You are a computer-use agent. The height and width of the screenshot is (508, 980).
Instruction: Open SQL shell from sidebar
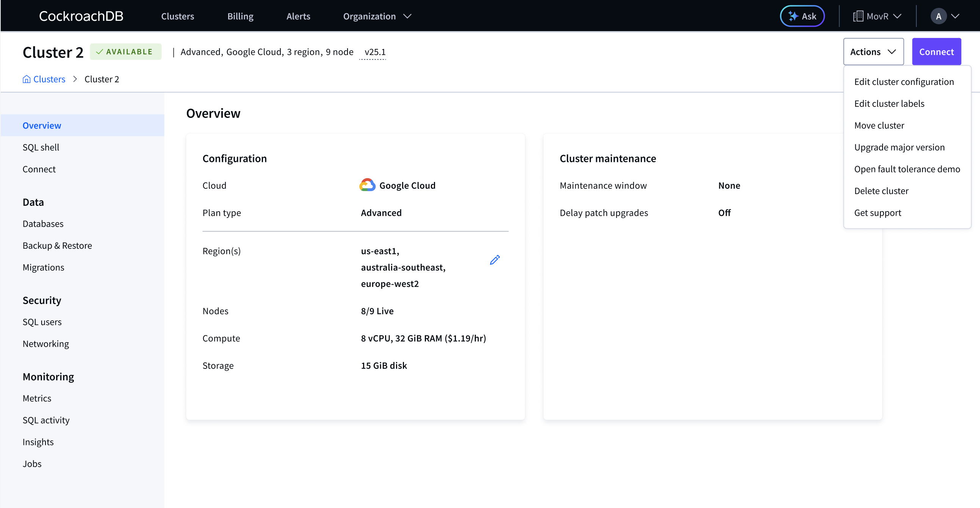pyautogui.click(x=41, y=147)
